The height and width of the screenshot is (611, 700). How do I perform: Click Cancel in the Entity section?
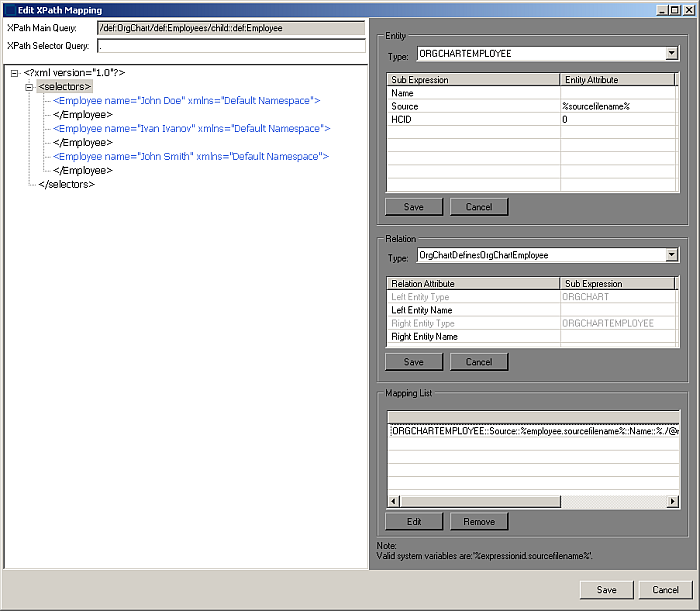(479, 207)
